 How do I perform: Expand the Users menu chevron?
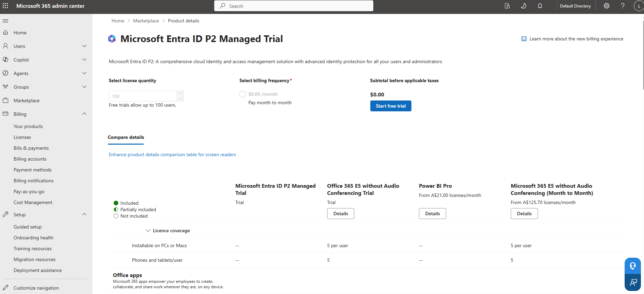coord(84,46)
